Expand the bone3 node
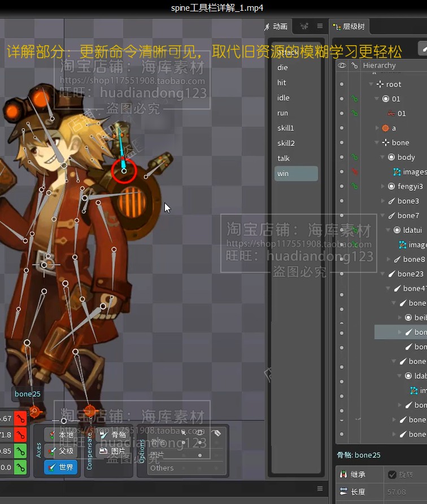This screenshot has width=427, height=504. [x=382, y=201]
